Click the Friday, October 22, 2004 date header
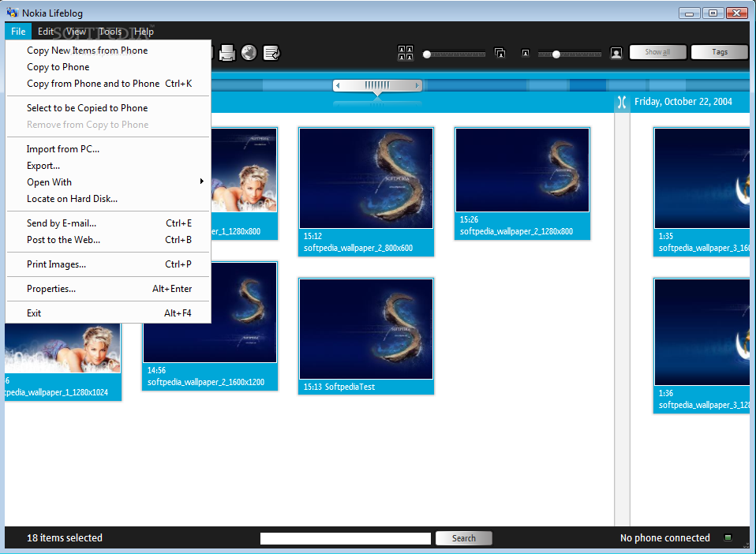The width and height of the screenshot is (756, 554). [x=683, y=102]
